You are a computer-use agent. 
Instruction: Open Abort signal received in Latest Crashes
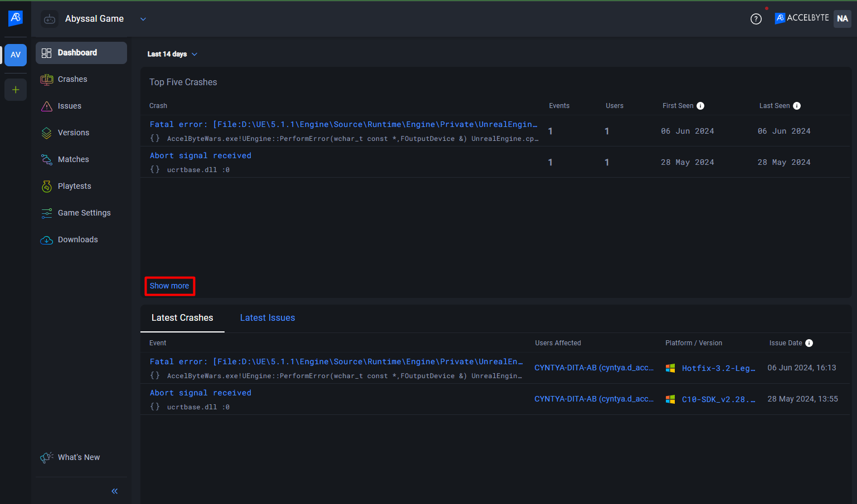click(x=201, y=393)
